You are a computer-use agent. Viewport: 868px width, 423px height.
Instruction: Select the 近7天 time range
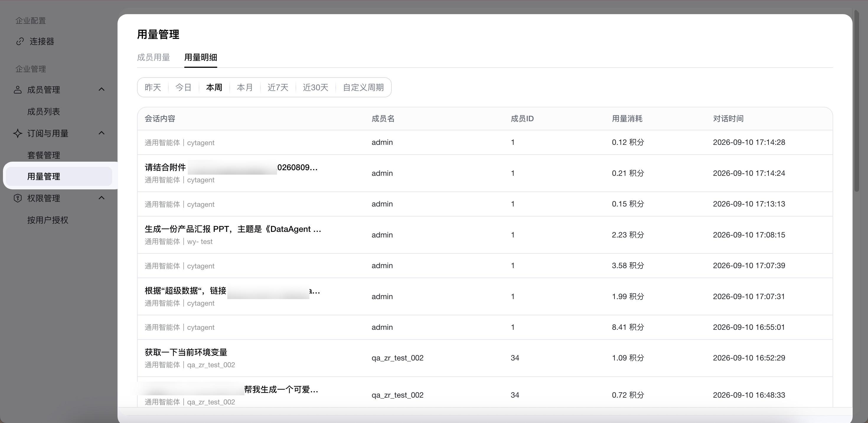click(x=278, y=88)
